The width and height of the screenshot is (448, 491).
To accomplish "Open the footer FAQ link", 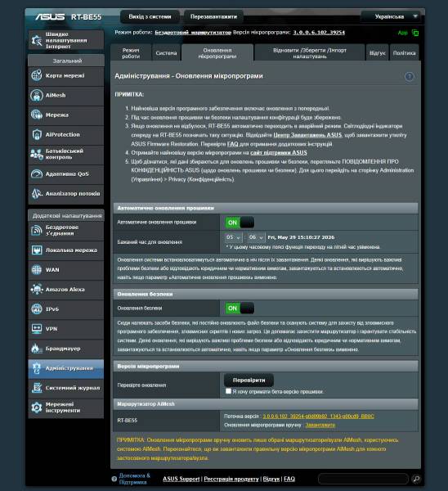I will 289,479.
